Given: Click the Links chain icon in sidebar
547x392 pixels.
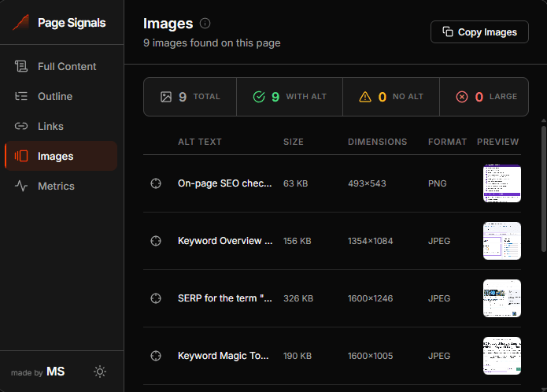Looking at the screenshot, I should tap(21, 126).
